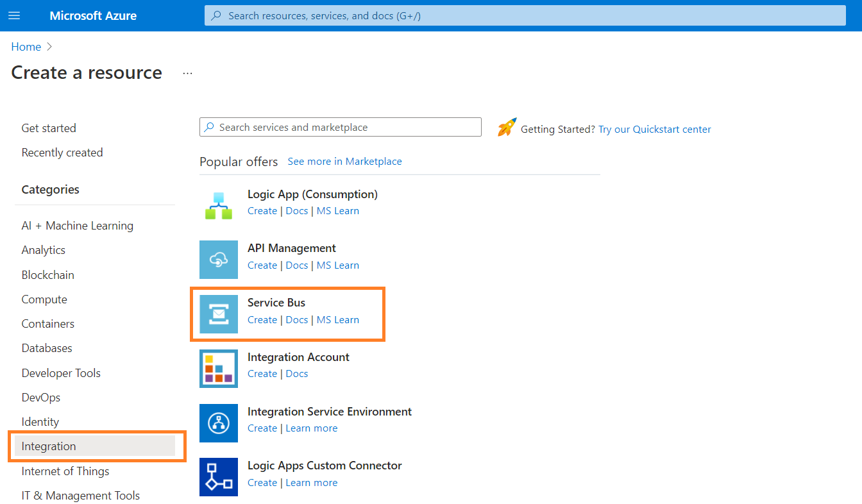Click the Quickstart rocket icon
862x504 pixels.
coord(507,128)
